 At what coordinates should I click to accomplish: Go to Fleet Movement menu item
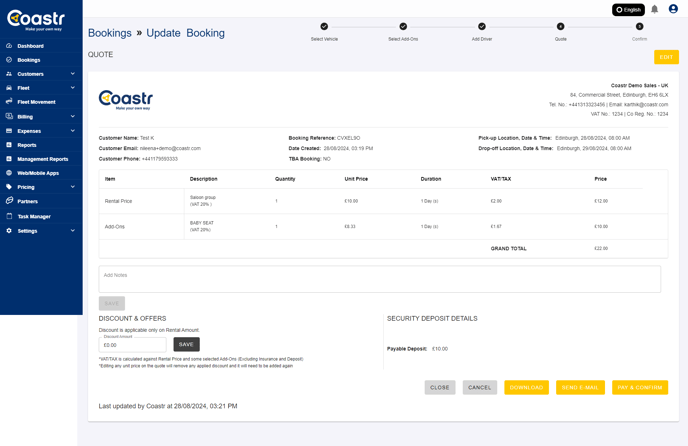36,102
